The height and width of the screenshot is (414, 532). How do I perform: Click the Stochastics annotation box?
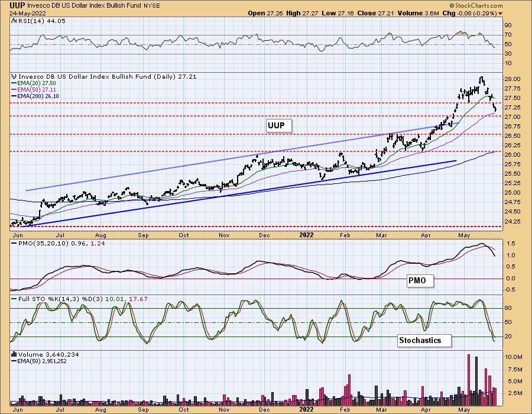coord(424,340)
